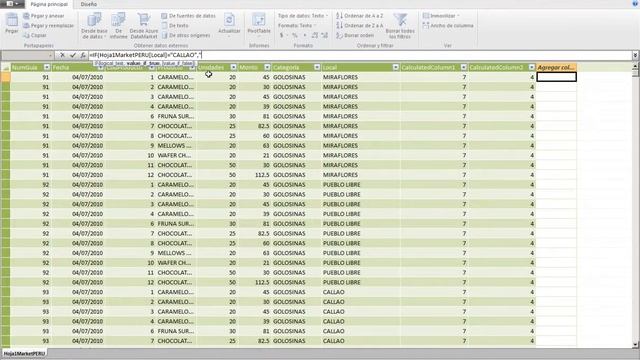Open the application file menu button

pyautogui.click(x=12, y=4)
